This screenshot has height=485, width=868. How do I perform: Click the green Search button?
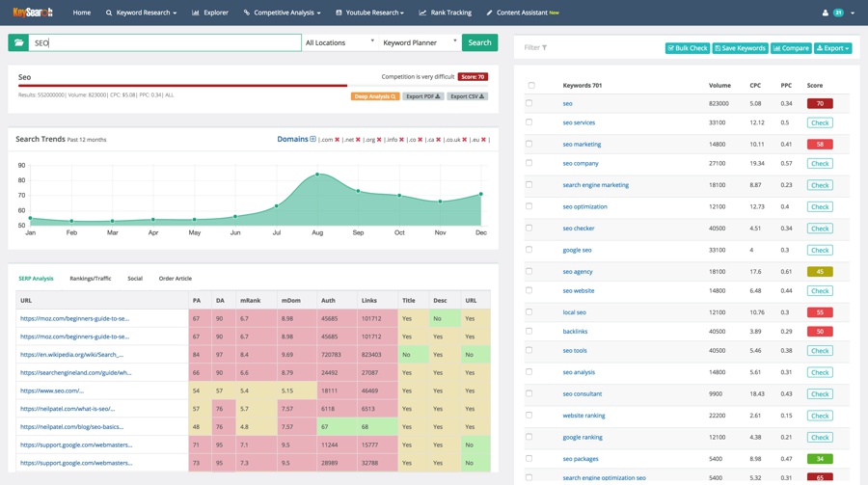click(479, 42)
